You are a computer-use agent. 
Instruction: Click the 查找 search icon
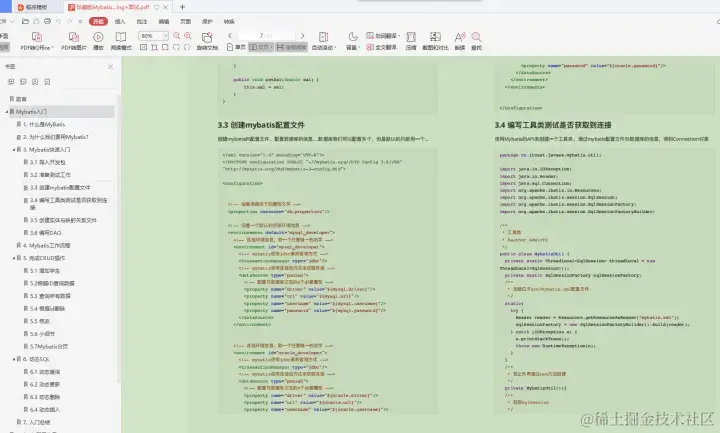(x=477, y=37)
